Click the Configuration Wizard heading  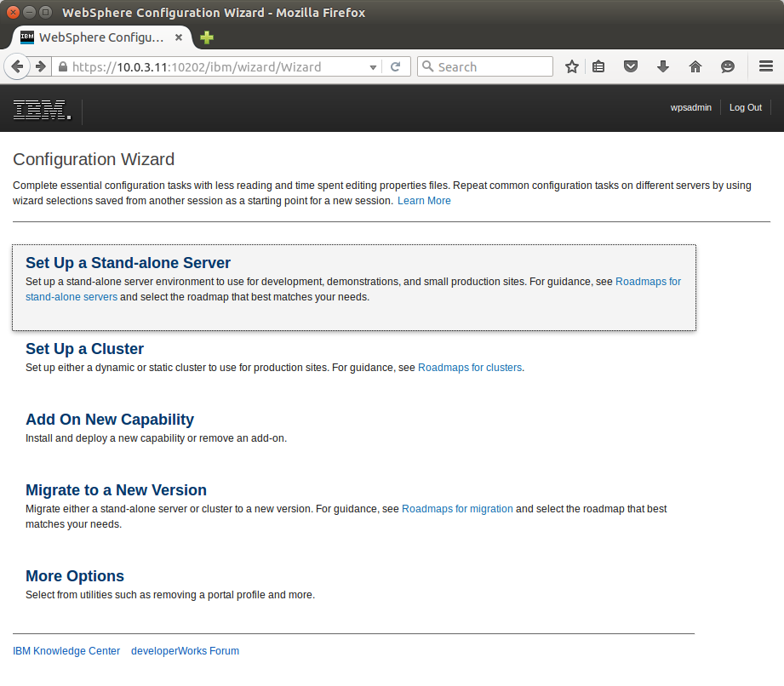point(94,159)
